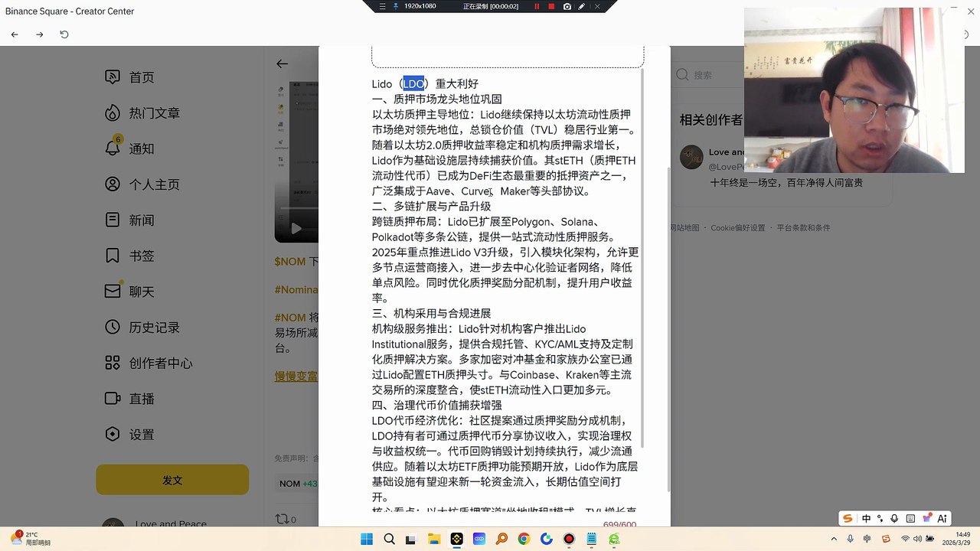Open the 首页 home sidebar item

(x=130, y=77)
